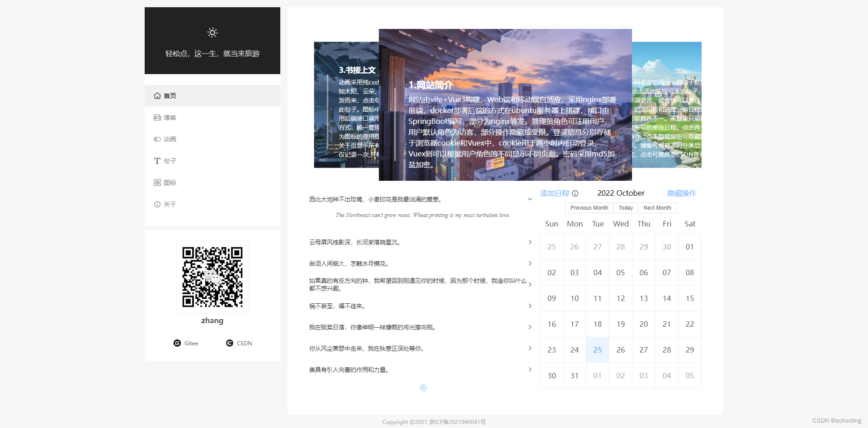Expand the 祸不妄至 sentence
The image size is (868, 428).
point(421,306)
